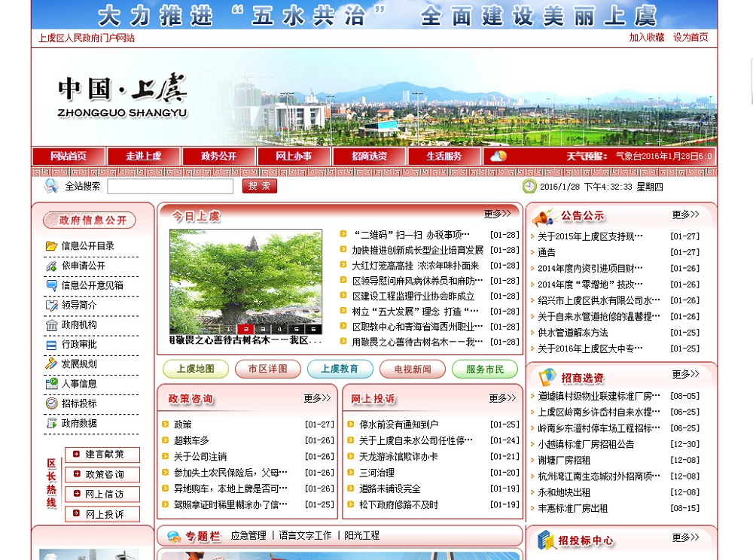Expand 公告公示 list via 更多
The image size is (753, 560).
(685, 215)
